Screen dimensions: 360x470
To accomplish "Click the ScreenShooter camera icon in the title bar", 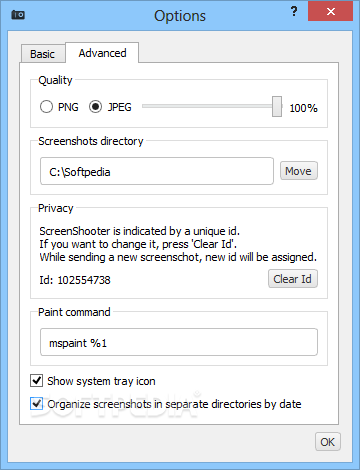I will 18,15.
